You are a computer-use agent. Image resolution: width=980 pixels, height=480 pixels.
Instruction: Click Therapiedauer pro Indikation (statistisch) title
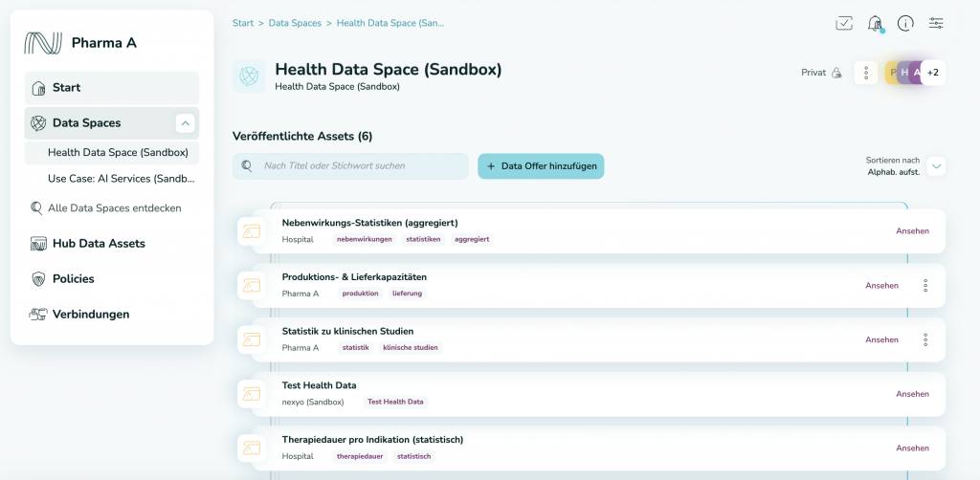click(372, 440)
